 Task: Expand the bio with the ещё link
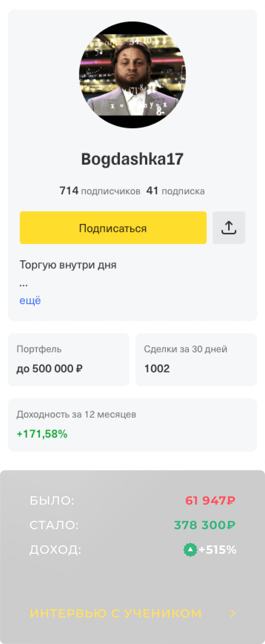pos(30,300)
